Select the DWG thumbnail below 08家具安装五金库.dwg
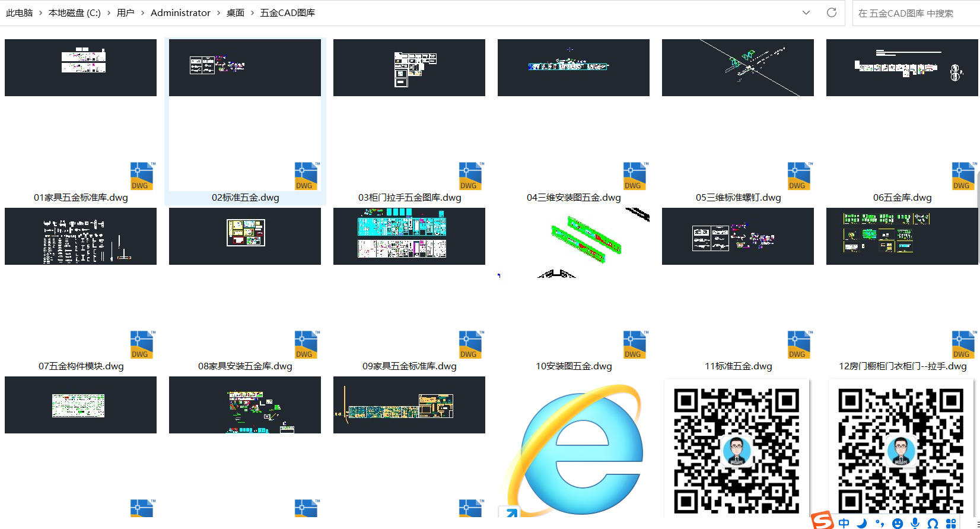The width and height of the screenshot is (980, 529). pyautogui.click(x=245, y=405)
